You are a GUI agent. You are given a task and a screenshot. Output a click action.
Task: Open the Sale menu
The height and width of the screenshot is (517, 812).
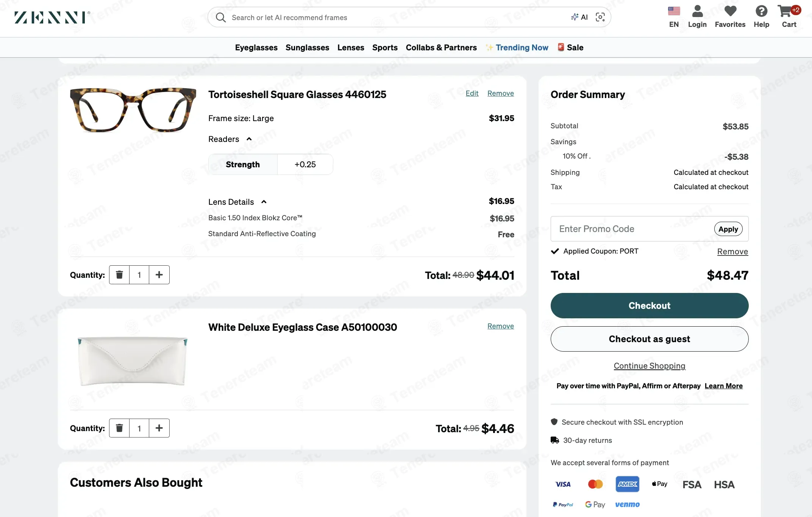(x=570, y=48)
